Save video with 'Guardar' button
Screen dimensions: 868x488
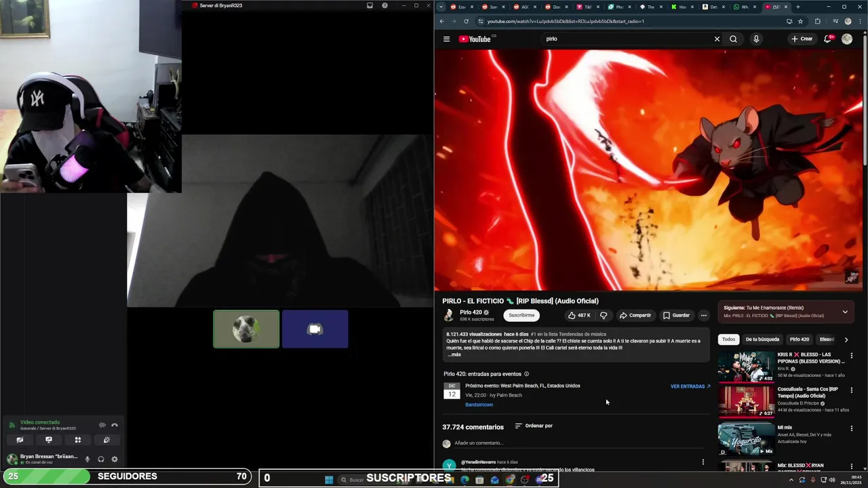(x=676, y=315)
